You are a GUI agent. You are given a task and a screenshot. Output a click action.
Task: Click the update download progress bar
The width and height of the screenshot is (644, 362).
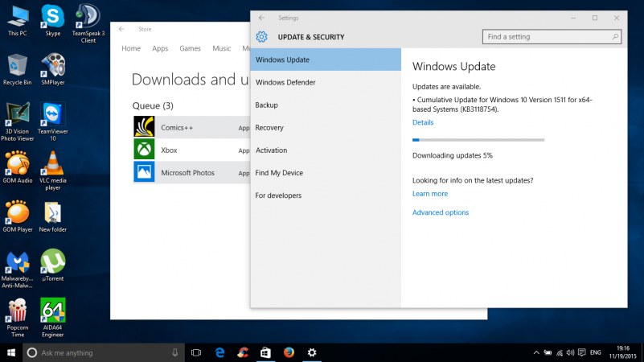tap(478, 140)
